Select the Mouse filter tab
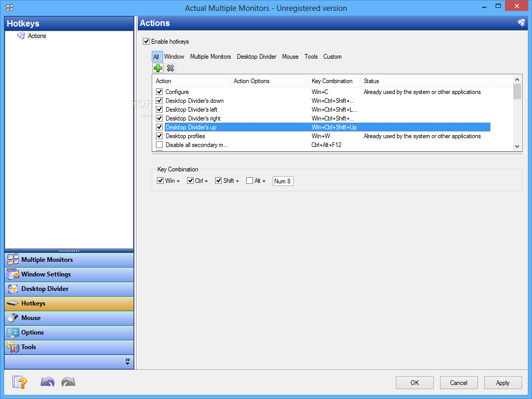This screenshot has width=532, height=399. [x=290, y=57]
